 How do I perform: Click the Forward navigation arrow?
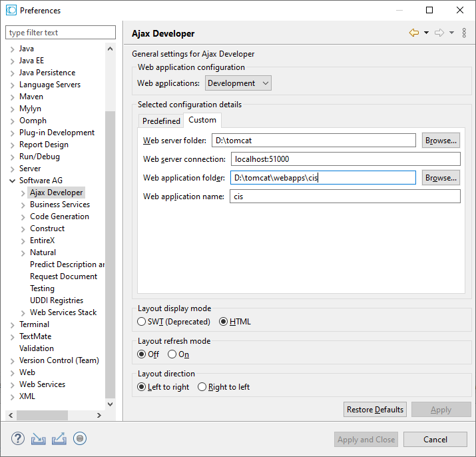point(439,33)
